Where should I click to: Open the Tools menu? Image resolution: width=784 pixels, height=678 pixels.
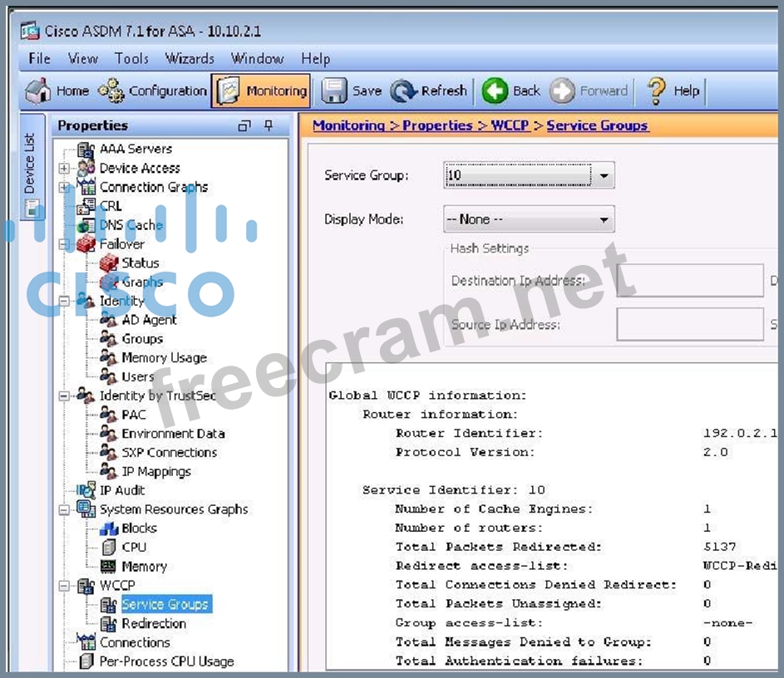(x=131, y=58)
